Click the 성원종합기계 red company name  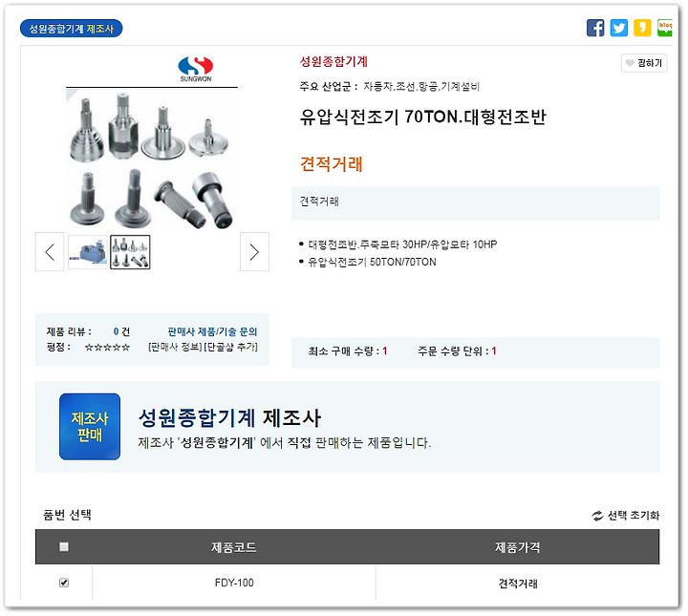(x=333, y=61)
